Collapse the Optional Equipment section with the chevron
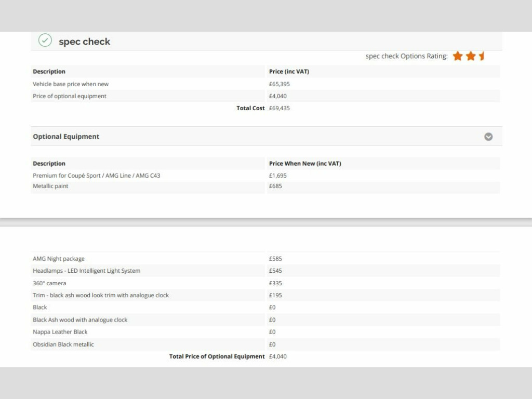Image resolution: width=532 pixels, height=399 pixels. (x=488, y=137)
